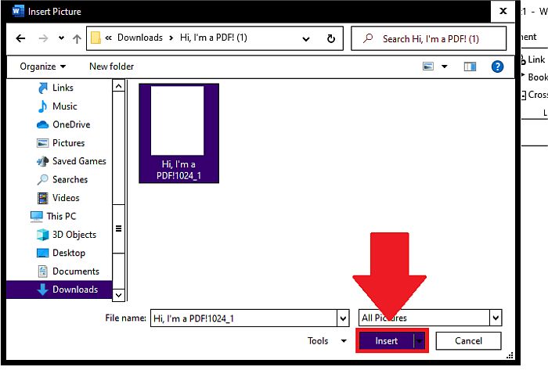Change view with the view icon
The height and width of the screenshot is (392, 548).
428,67
